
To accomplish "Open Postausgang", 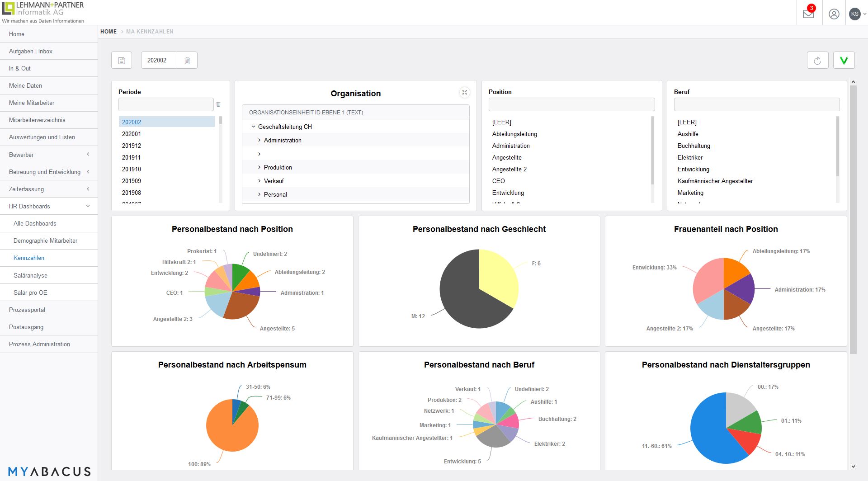I will pos(49,327).
